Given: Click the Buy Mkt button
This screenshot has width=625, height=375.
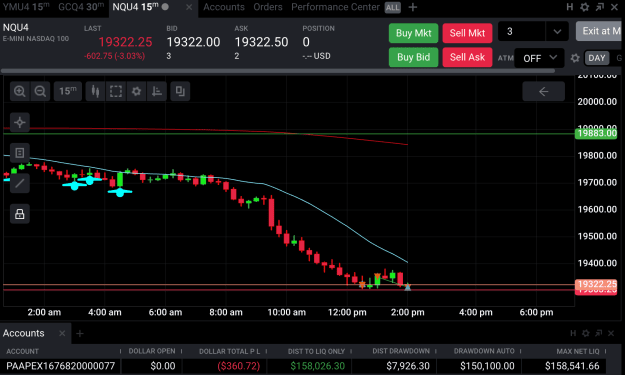Looking at the screenshot, I should 413,33.
